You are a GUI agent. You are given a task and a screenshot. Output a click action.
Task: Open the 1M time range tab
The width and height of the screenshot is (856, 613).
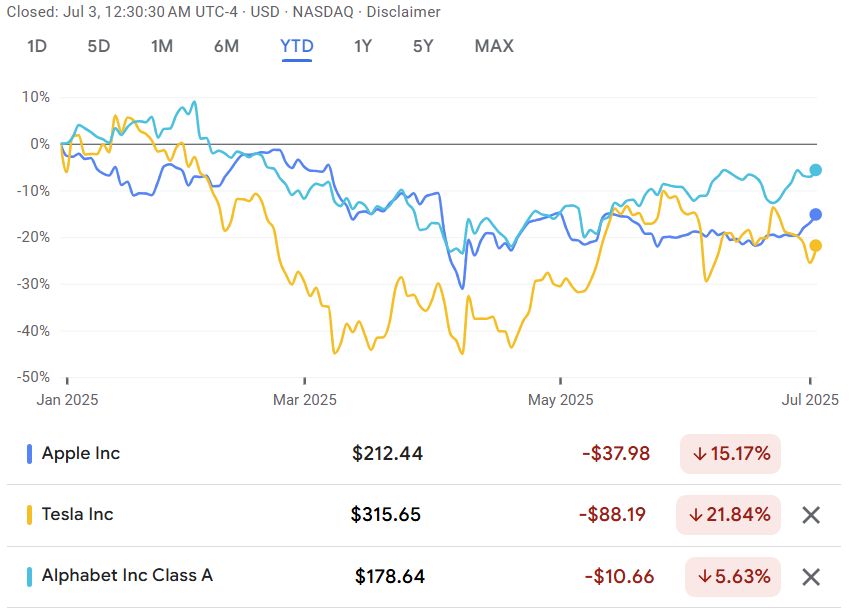pyautogui.click(x=162, y=46)
